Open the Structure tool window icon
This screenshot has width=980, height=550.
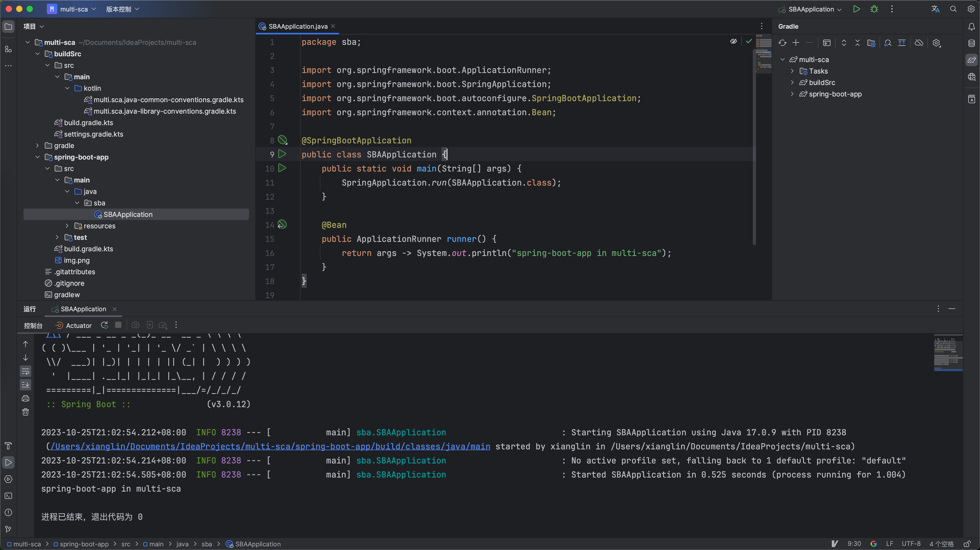pos(8,49)
